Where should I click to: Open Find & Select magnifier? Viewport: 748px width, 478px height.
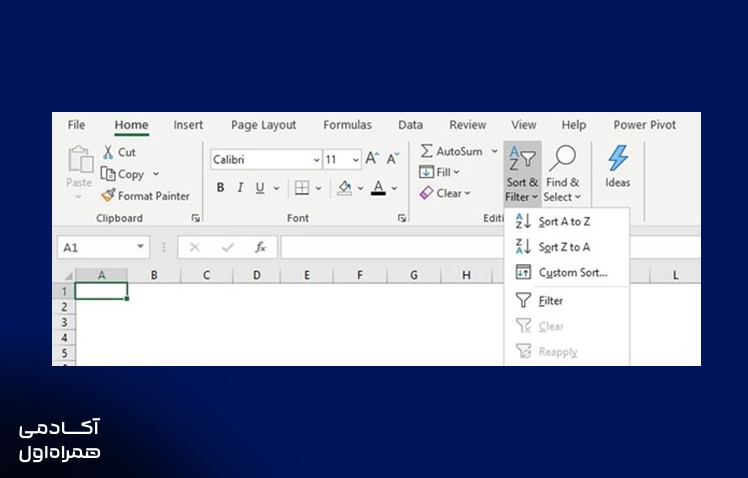(x=562, y=174)
